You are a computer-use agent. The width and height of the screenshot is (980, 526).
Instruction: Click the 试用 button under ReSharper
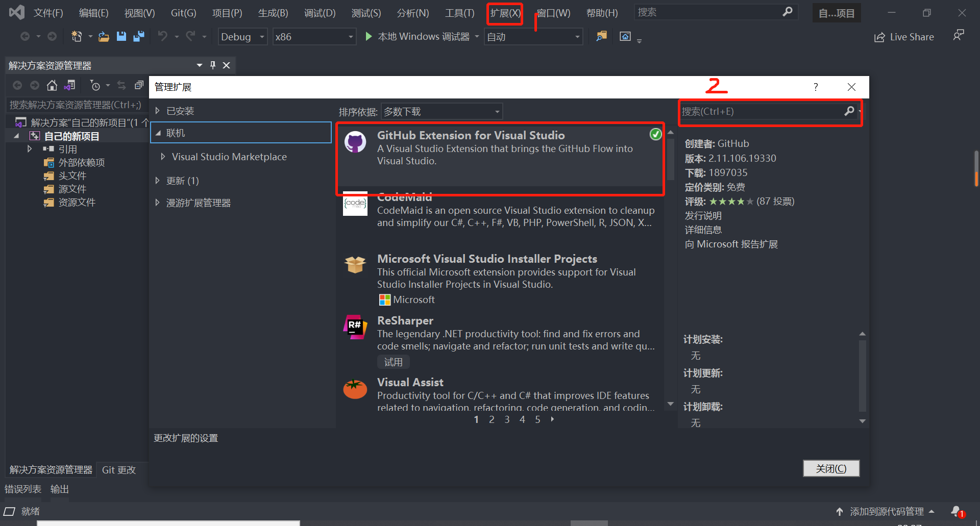pyautogui.click(x=393, y=362)
